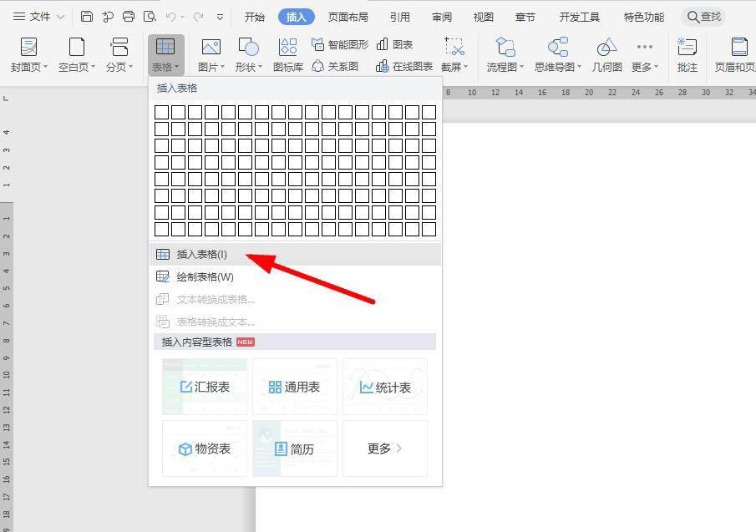Click the Save icon in quick access toolbar
Image resolution: width=756 pixels, height=532 pixels.
tap(87, 17)
